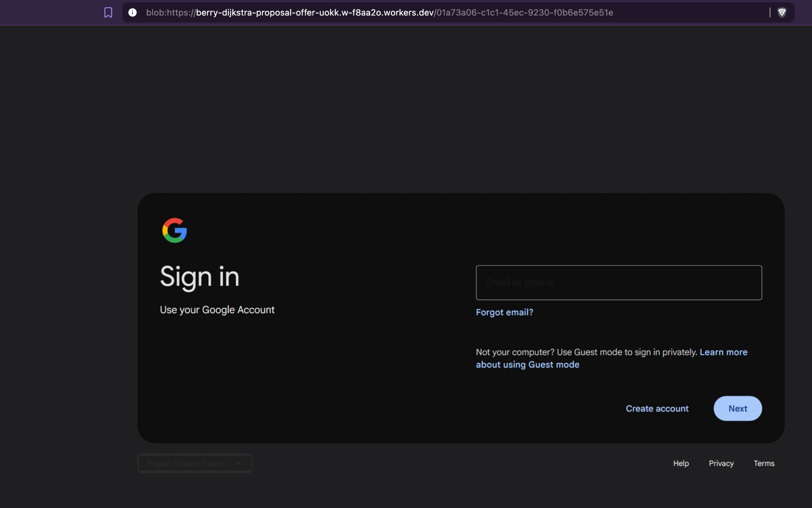Click the Google G logo

point(174,230)
